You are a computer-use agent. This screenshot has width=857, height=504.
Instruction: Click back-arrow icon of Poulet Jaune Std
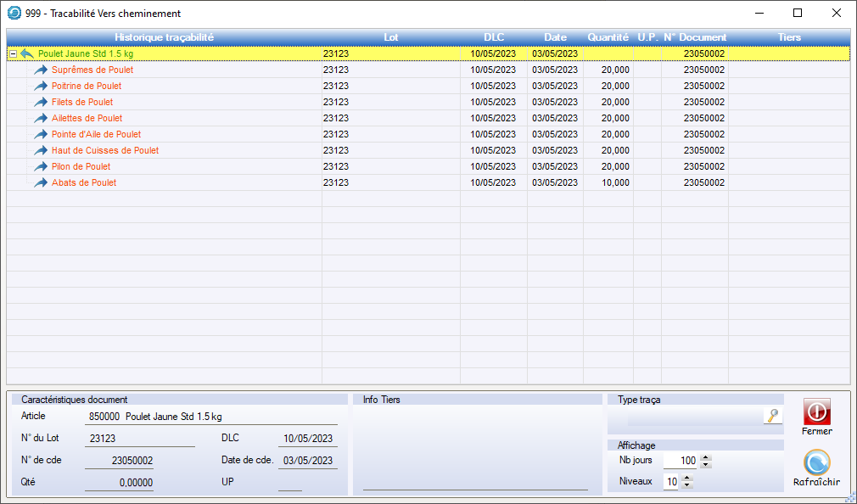point(27,53)
